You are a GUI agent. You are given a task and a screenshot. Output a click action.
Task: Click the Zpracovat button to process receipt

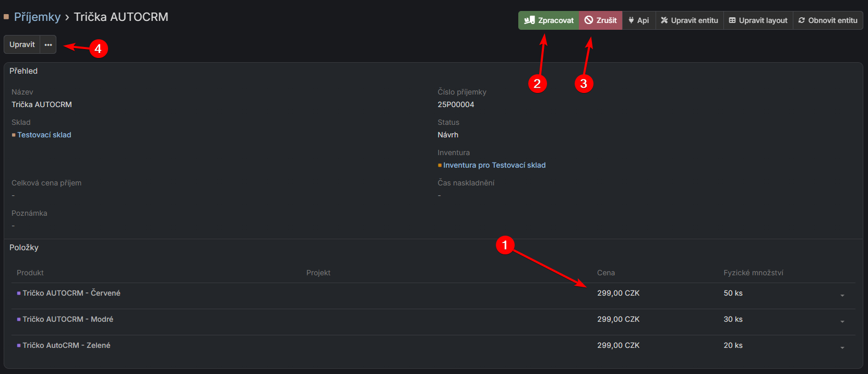coord(549,20)
